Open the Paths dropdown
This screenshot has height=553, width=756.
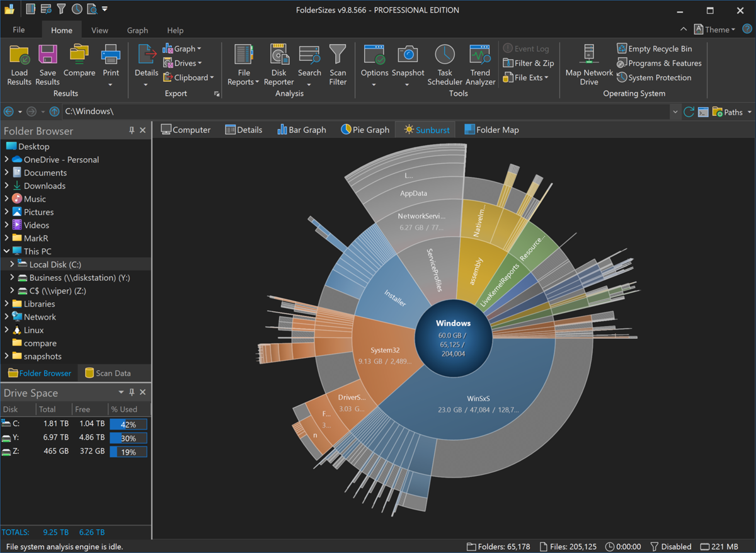click(732, 112)
